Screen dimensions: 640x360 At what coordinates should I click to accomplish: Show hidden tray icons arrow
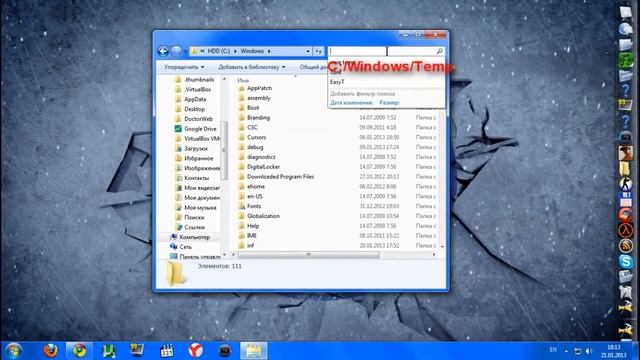pyautogui.click(x=566, y=351)
